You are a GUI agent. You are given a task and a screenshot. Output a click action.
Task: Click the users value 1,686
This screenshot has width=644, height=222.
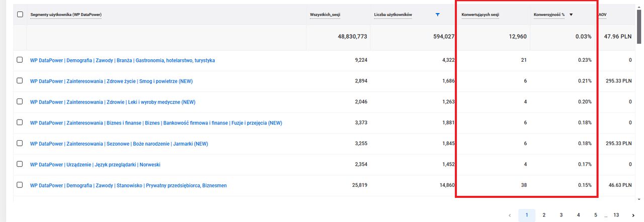click(x=448, y=81)
